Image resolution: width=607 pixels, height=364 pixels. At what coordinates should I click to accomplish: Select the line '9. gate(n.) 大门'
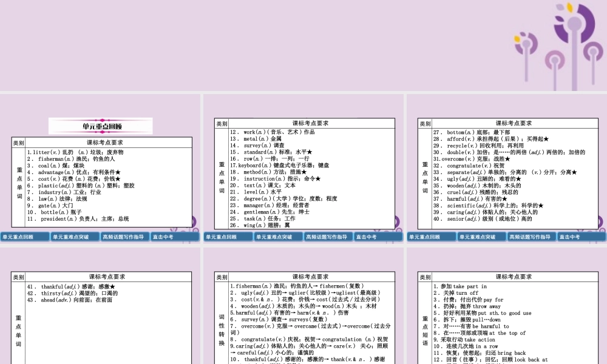coord(50,206)
